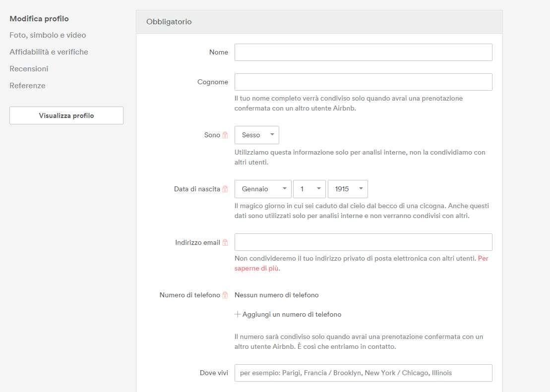
Task: Open Affidabilità e verifiche in the sidebar
Action: click(49, 52)
